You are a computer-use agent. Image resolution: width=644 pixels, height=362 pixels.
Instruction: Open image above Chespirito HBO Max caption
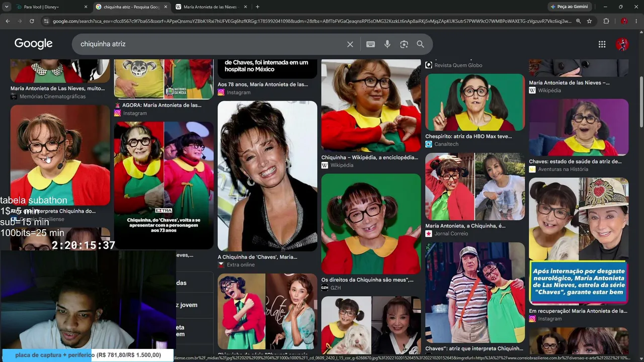(x=475, y=103)
